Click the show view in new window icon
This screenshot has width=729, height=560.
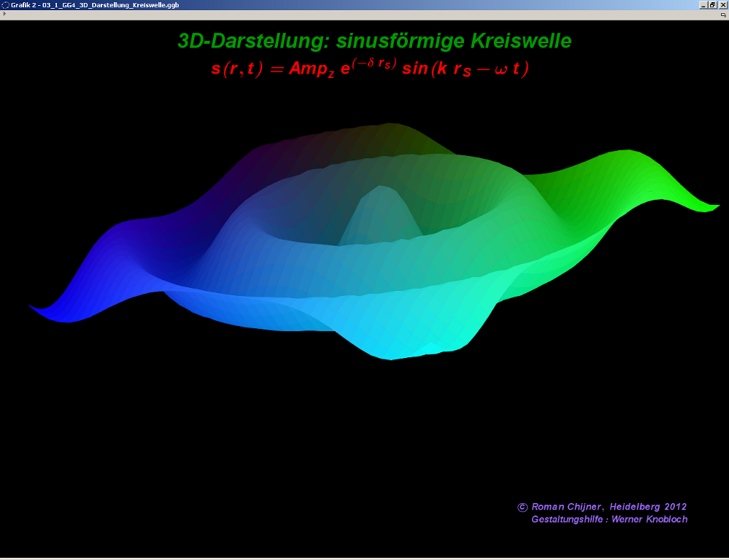tap(722, 14)
